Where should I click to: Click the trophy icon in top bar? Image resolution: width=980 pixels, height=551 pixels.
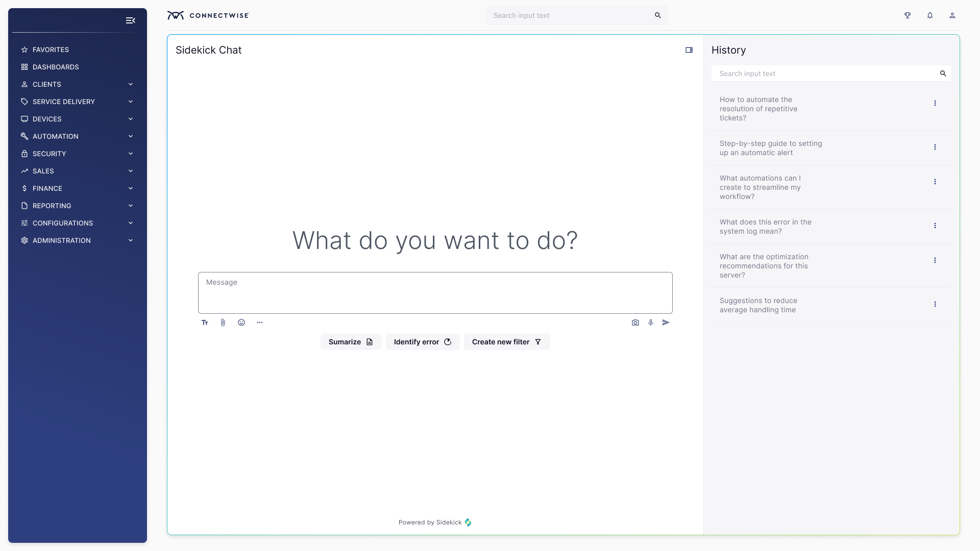click(908, 15)
